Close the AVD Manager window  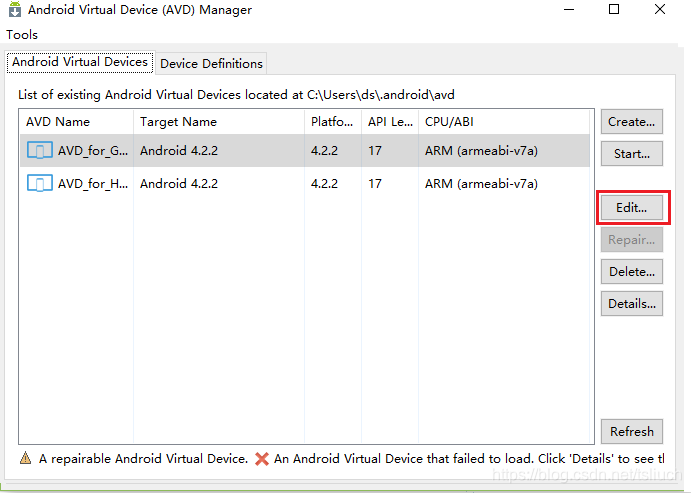(x=660, y=9)
